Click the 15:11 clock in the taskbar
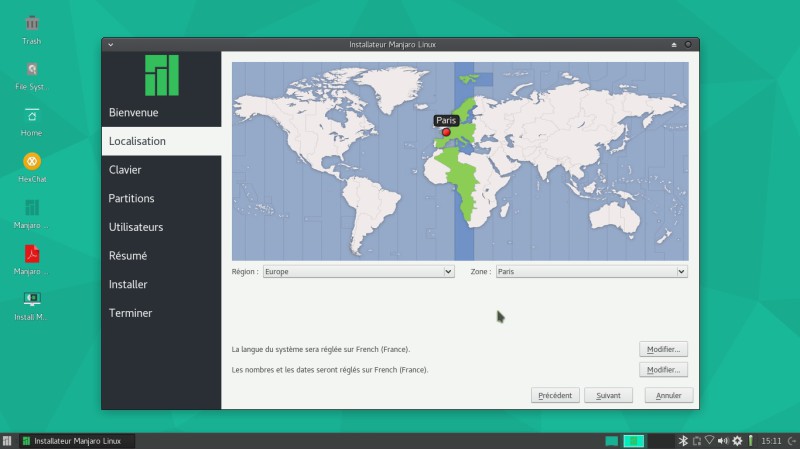Image resolution: width=800 pixels, height=449 pixels. pyautogui.click(x=771, y=441)
